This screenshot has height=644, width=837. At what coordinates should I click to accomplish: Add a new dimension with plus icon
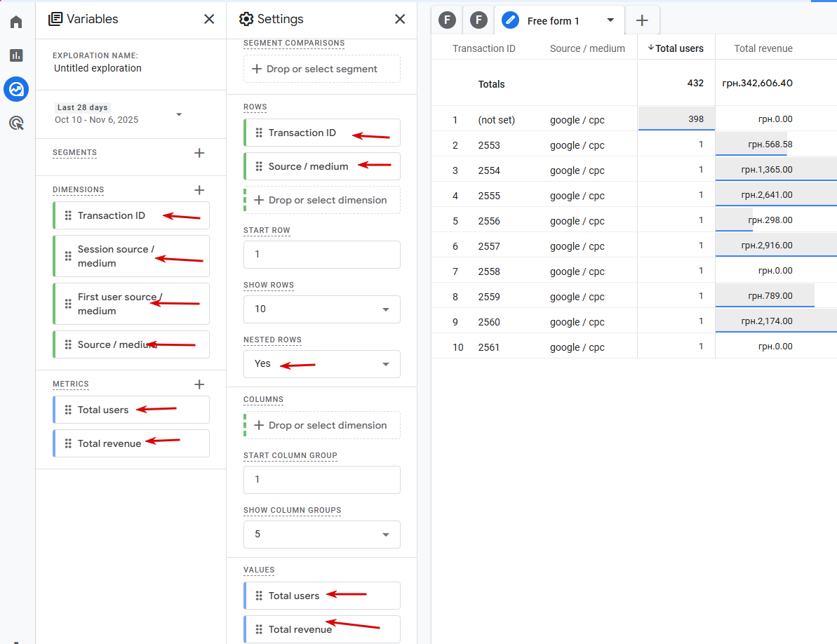(x=199, y=190)
